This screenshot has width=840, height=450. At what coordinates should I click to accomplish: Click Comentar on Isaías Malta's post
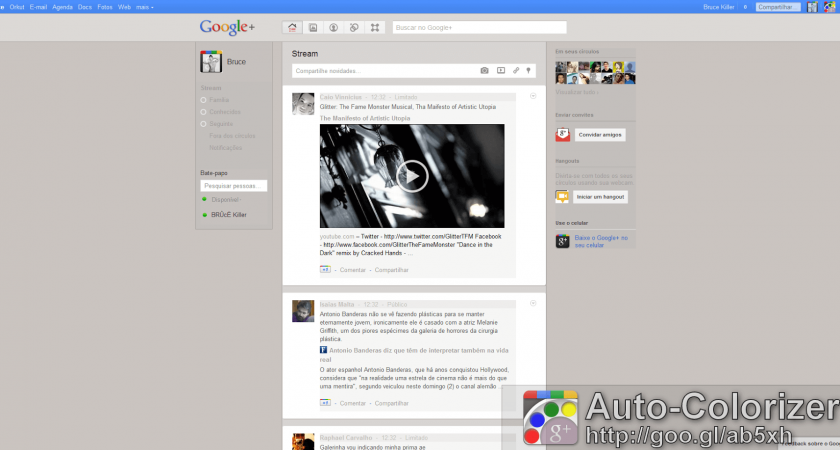pos(352,403)
